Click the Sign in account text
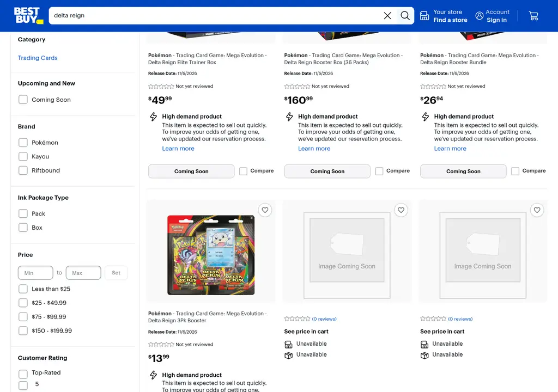 [496, 20]
